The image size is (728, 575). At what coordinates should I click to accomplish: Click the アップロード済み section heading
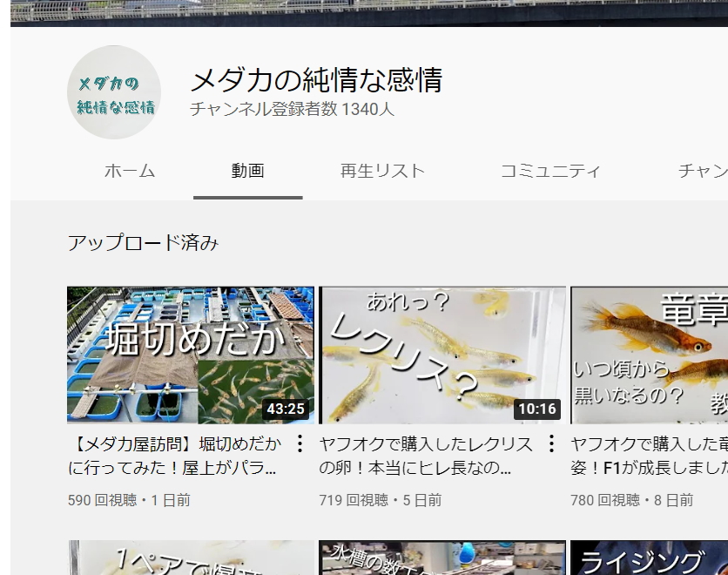(143, 242)
